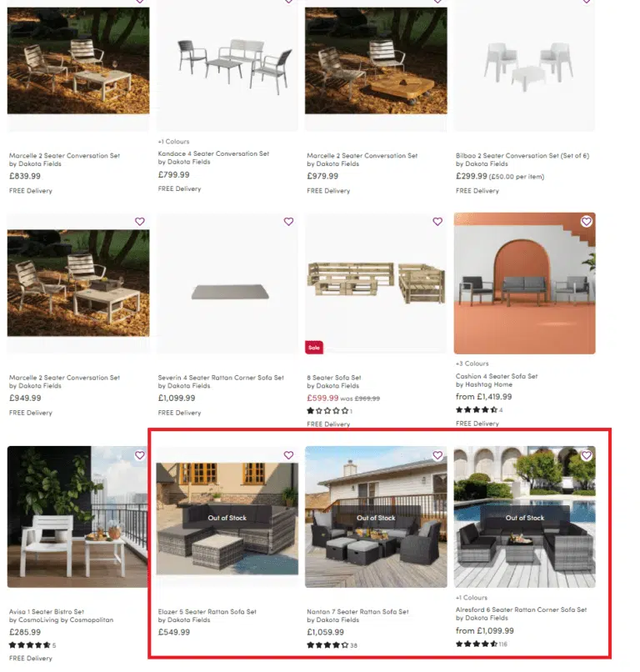Favorite the Avisa 1 Seater Bistro Set
Screen dimensions: 640x672
pos(140,455)
